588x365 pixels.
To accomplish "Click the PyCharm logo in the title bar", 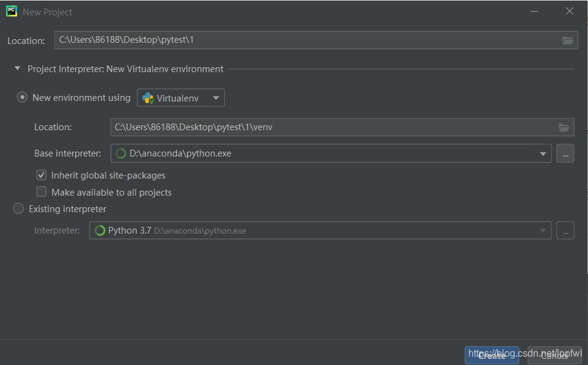I will tap(12, 11).
